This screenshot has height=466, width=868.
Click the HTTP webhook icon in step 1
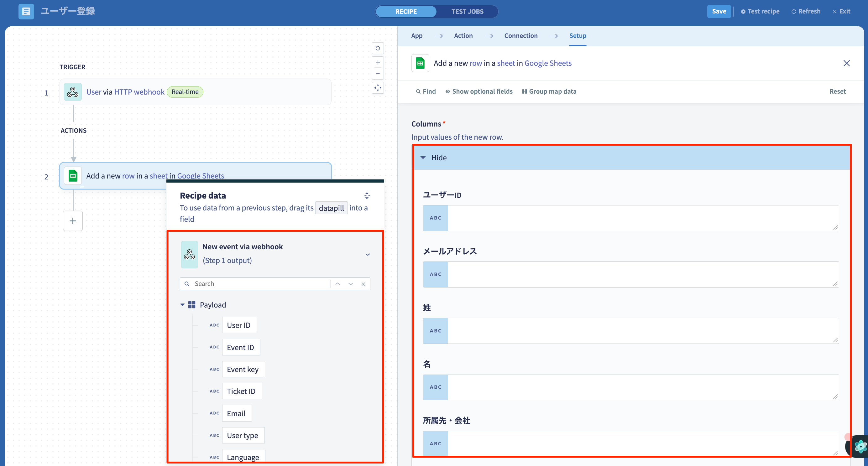point(73,92)
